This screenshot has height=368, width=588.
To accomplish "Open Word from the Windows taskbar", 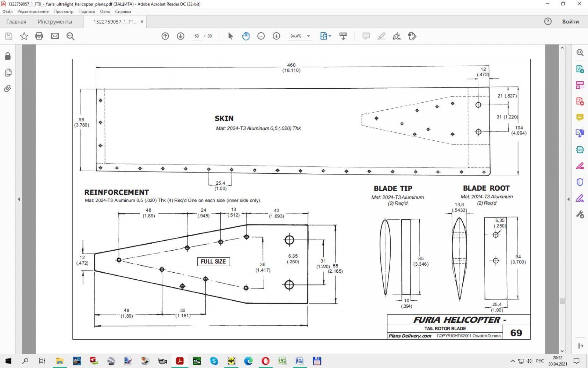I will coord(300,361).
